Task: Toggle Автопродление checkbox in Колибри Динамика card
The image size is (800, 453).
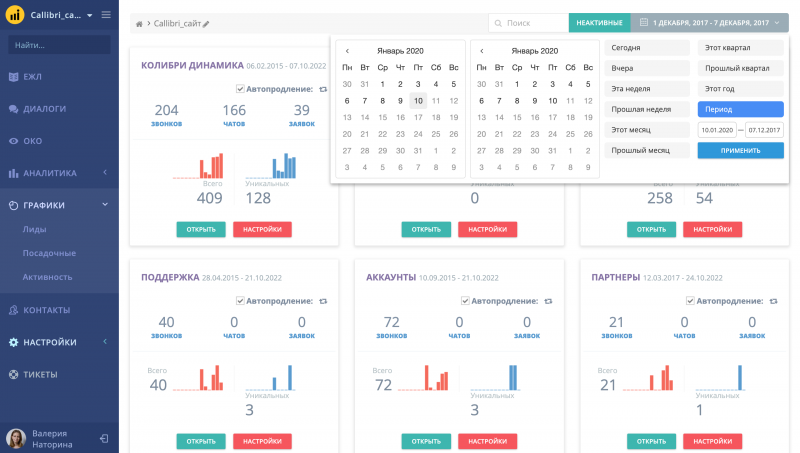Action: tap(239, 89)
